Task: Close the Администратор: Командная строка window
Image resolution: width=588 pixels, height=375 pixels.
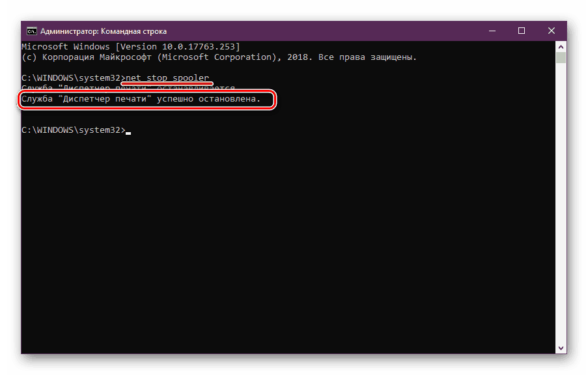Action: click(x=552, y=31)
